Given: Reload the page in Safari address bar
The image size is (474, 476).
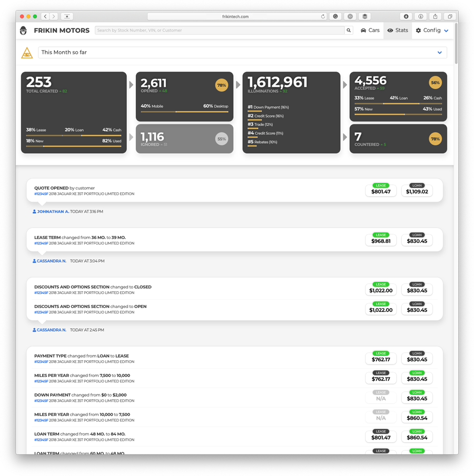Looking at the screenshot, I should 323,16.
